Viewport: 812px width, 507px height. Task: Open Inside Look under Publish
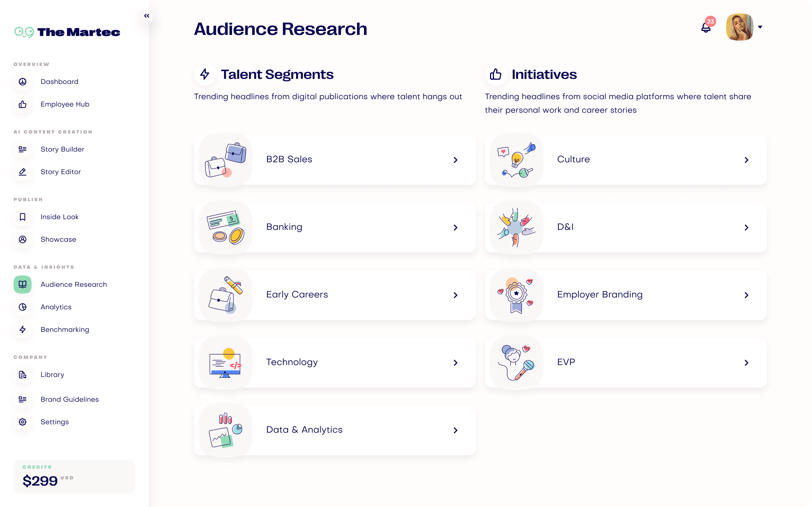pos(59,217)
